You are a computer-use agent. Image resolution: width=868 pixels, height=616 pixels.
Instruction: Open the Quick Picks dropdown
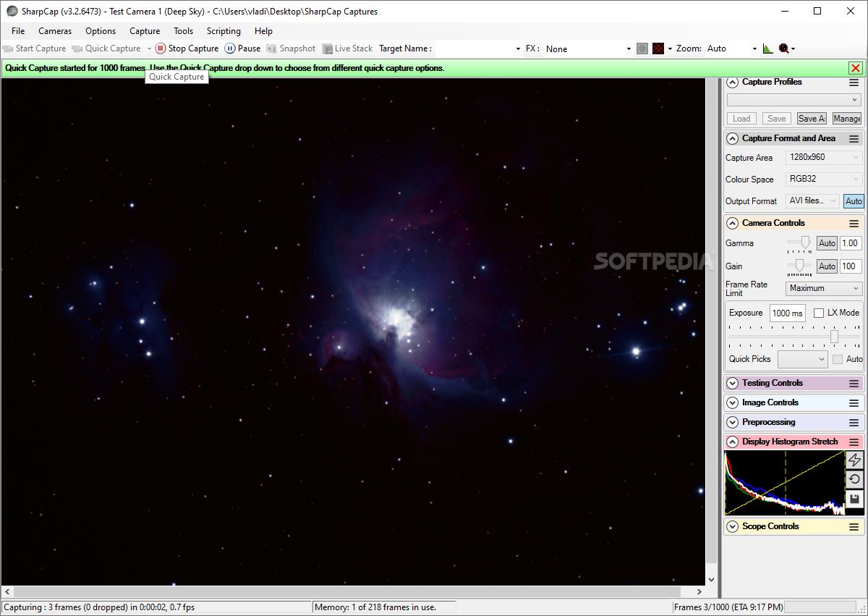[802, 359]
